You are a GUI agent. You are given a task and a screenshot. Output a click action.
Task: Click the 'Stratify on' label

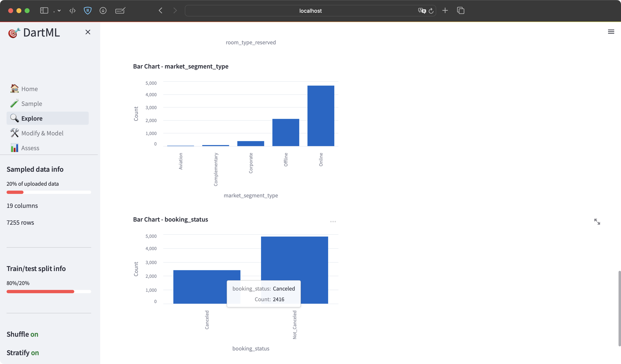coord(23,353)
